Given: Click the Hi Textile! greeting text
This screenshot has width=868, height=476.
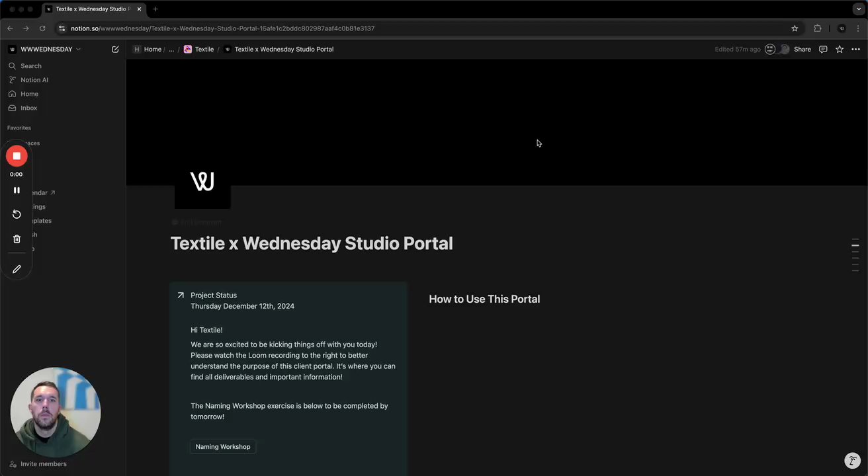Looking at the screenshot, I should click(x=206, y=330).
